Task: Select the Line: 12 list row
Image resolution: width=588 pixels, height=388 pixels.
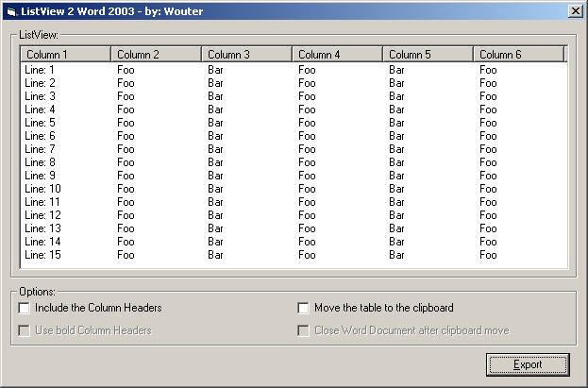Action: [x=42, y=215]
